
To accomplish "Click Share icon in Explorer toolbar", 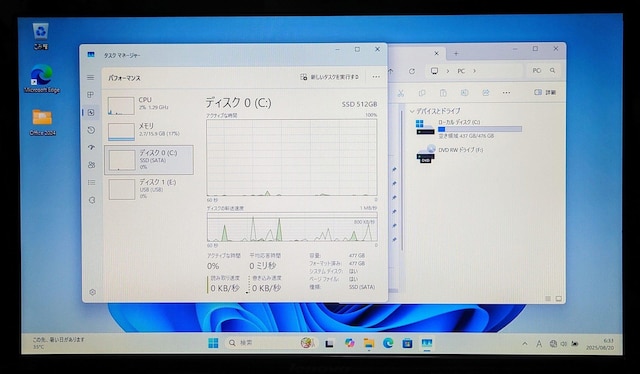I will [x=485, y=93].
